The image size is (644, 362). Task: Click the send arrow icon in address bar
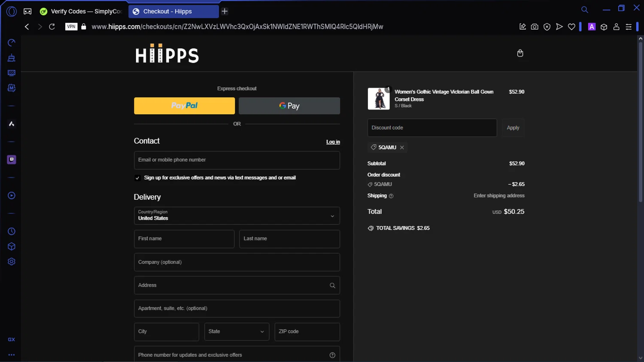559,27
